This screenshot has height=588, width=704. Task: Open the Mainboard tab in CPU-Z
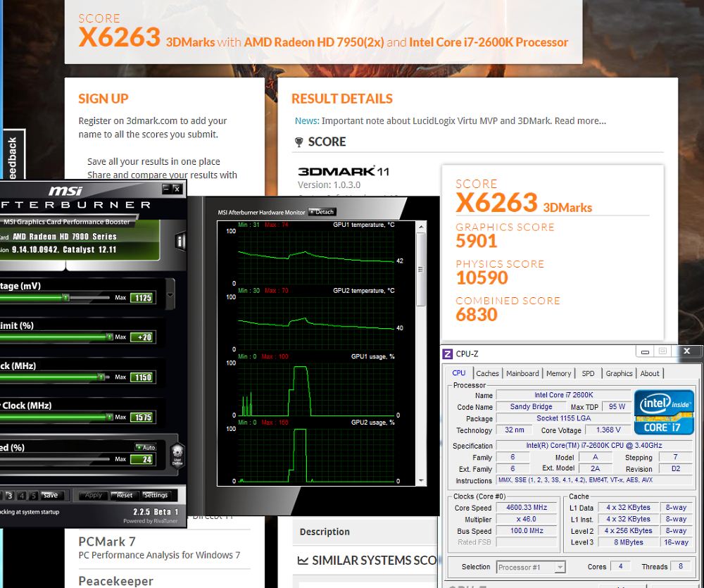[522, 373]
